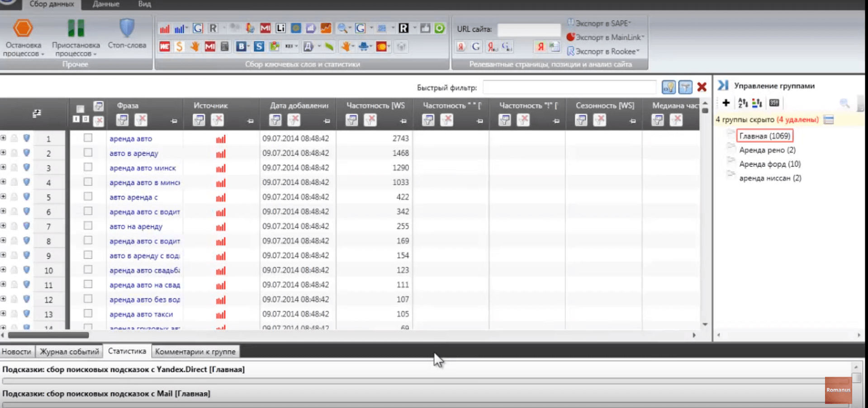Select the checkbox for row 10
Screen dimensions: 868x408
coord(88,270)
